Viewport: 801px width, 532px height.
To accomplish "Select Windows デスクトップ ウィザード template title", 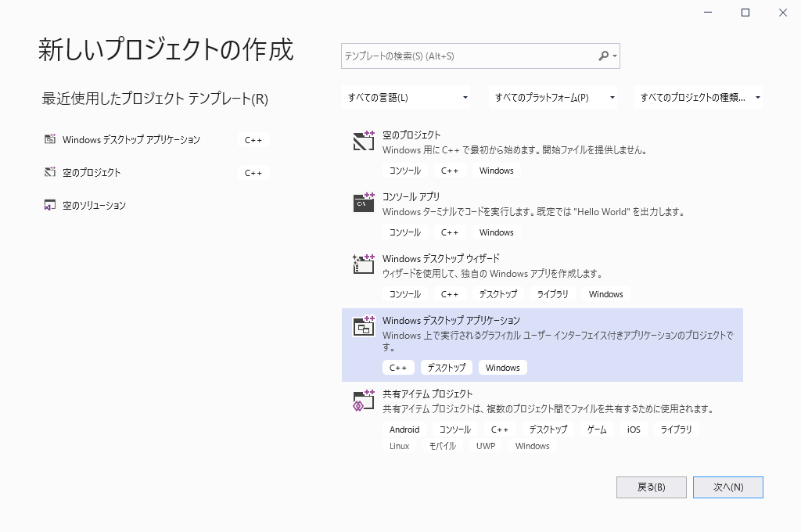I will 441,259.
